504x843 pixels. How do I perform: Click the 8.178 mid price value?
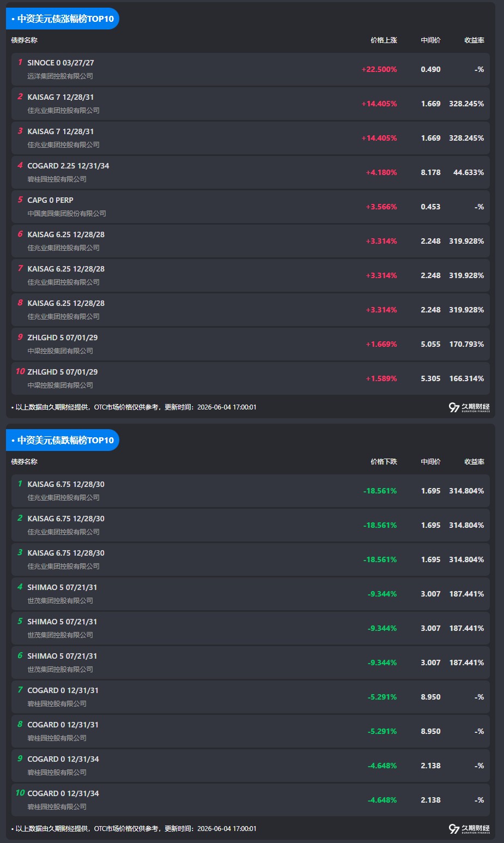tap(430, 172)
